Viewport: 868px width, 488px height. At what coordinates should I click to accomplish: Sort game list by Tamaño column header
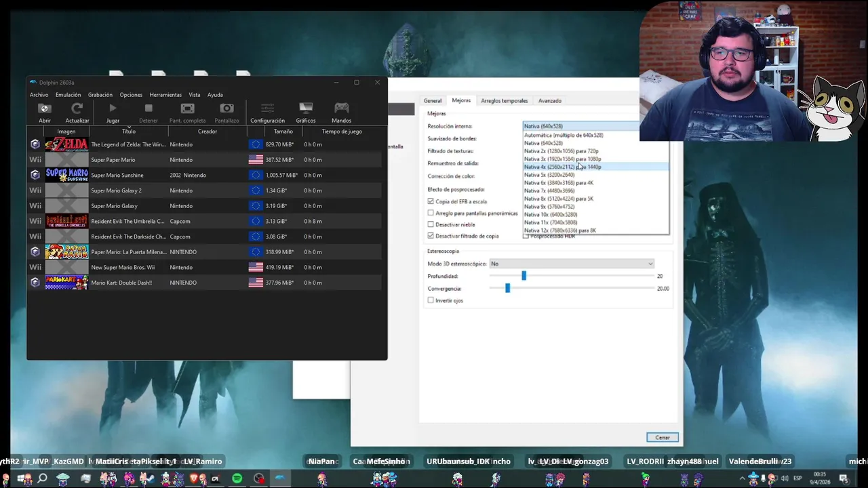[x=283, y=131]
